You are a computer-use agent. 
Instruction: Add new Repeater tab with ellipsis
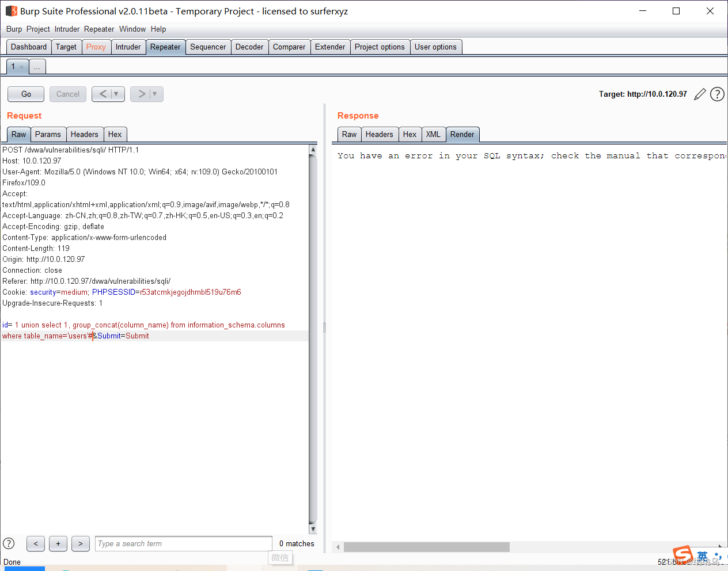pos(37,67)
